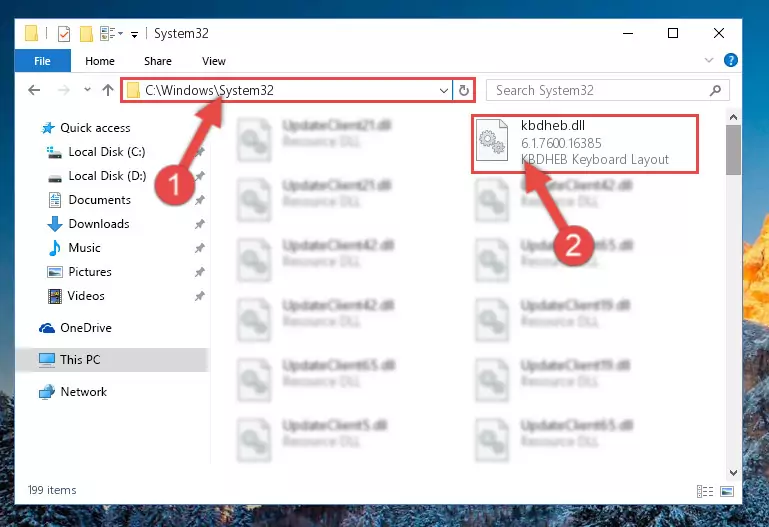The image size is (769, 527).
Task: Click the pin icon beside Documents
Action: tap(199, 200)
